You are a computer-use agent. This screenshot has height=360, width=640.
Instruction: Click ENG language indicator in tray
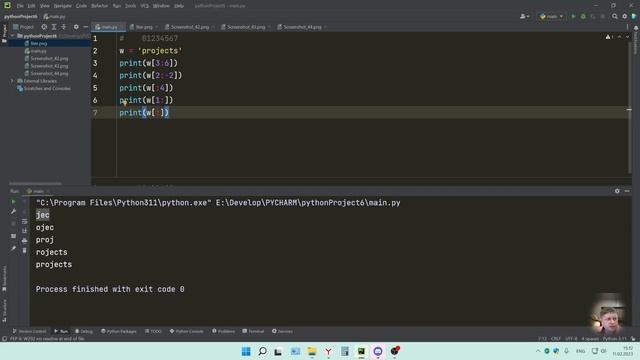coord(580,351)
